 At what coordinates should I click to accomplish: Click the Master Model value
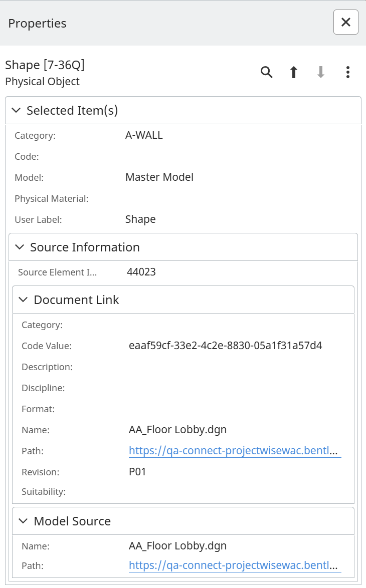159,177
